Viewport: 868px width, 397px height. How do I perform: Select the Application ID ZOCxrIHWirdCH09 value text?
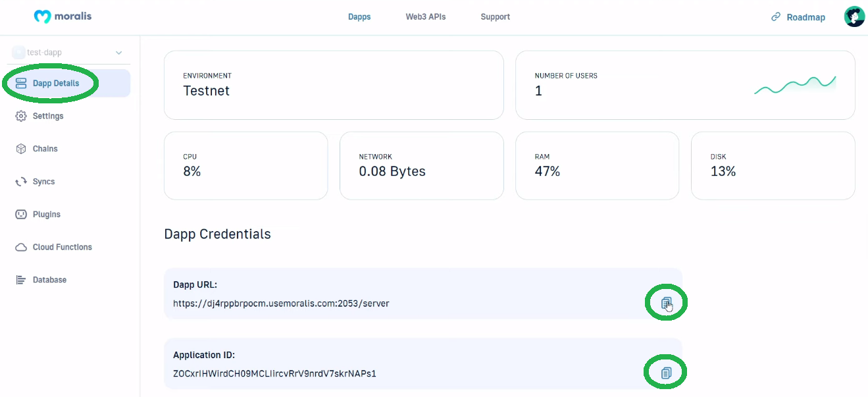pos(274,373)
